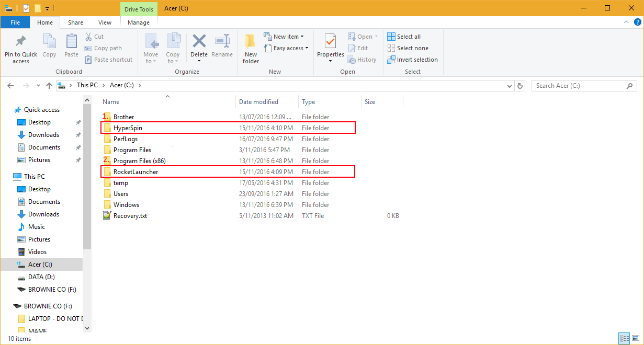Open the Open button dropdown arrow

376,37
